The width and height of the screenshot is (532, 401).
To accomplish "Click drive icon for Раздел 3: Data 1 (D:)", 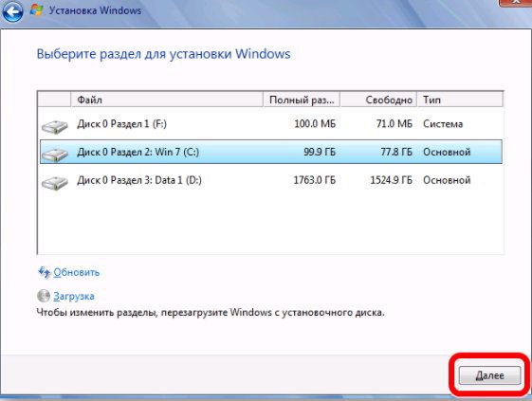I will tap(55, 183).
